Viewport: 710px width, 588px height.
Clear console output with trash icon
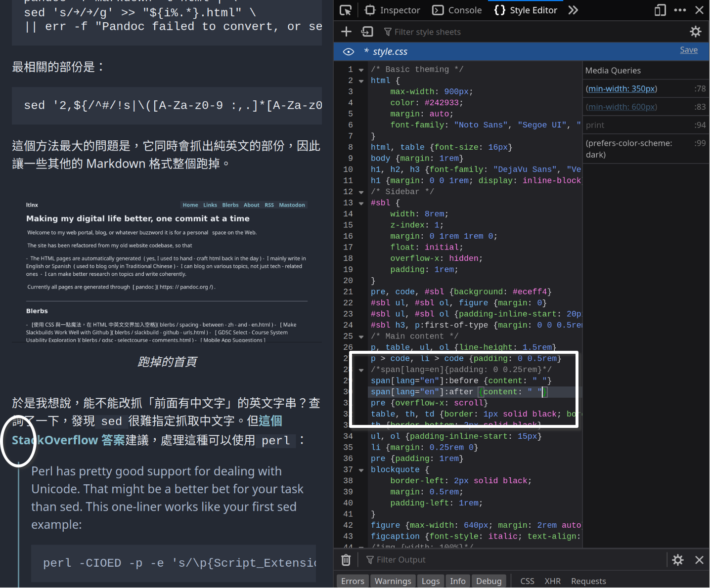346,560
